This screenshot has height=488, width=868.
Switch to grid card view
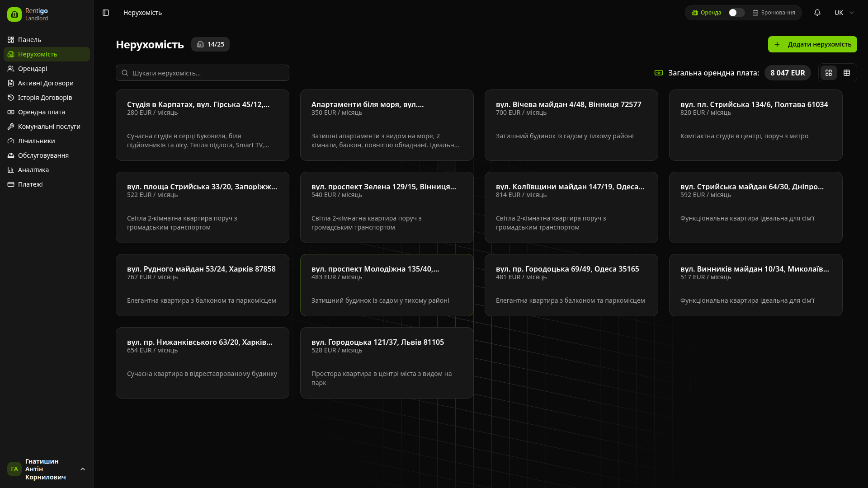click(x=829, y=73)
